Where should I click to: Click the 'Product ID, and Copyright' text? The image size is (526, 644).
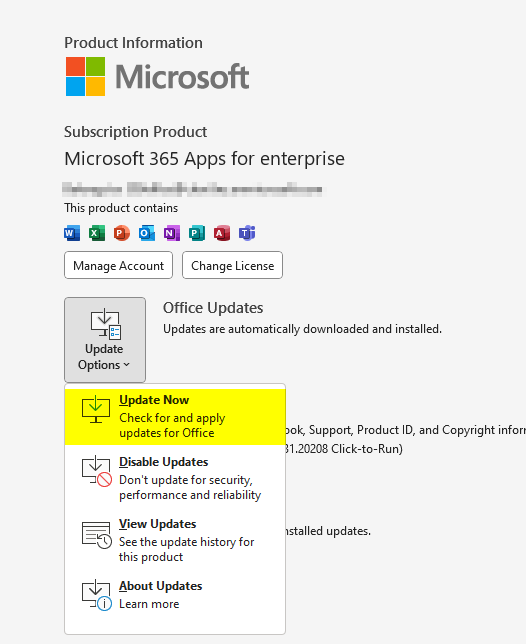click(427, 430)
